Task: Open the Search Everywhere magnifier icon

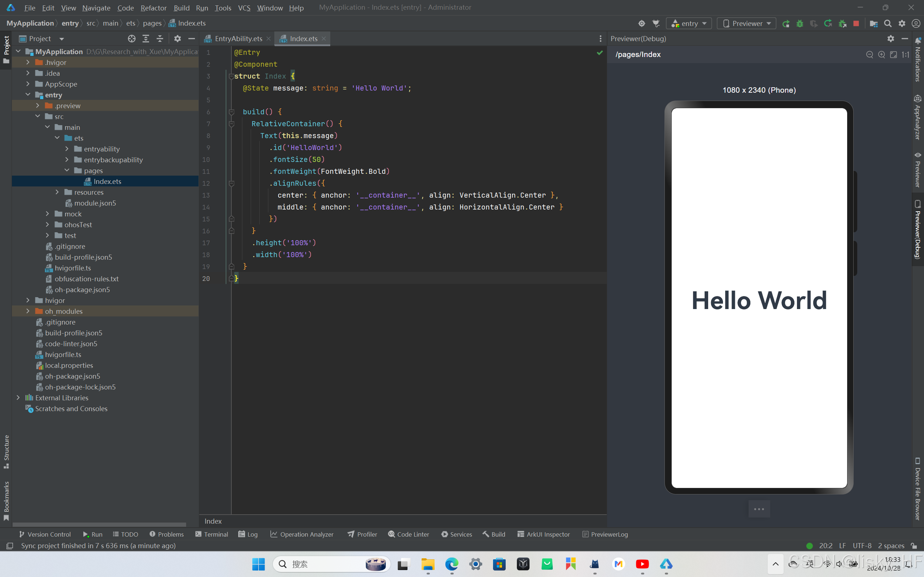Action: coord(888,23)
